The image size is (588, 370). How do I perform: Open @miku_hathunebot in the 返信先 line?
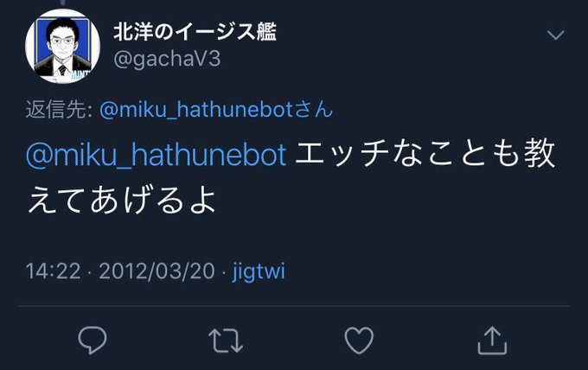click(x=196, y=110)
